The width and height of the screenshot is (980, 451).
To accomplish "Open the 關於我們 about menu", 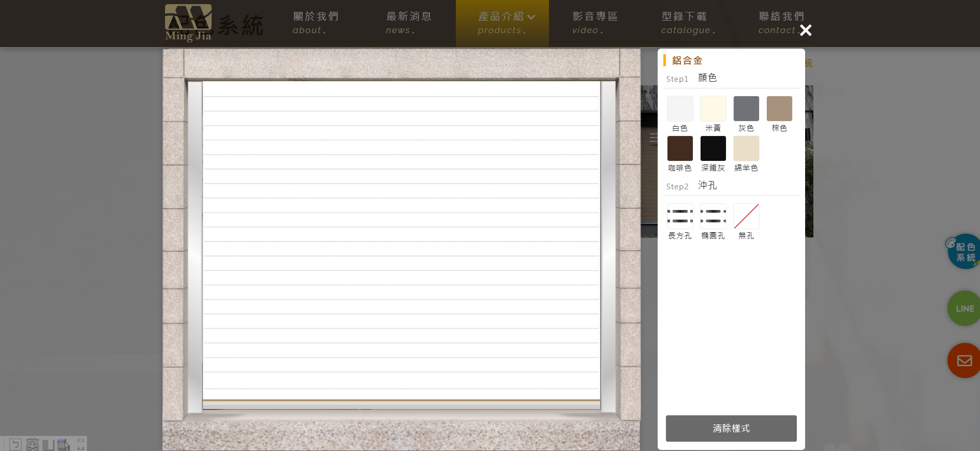I will 316,23.
